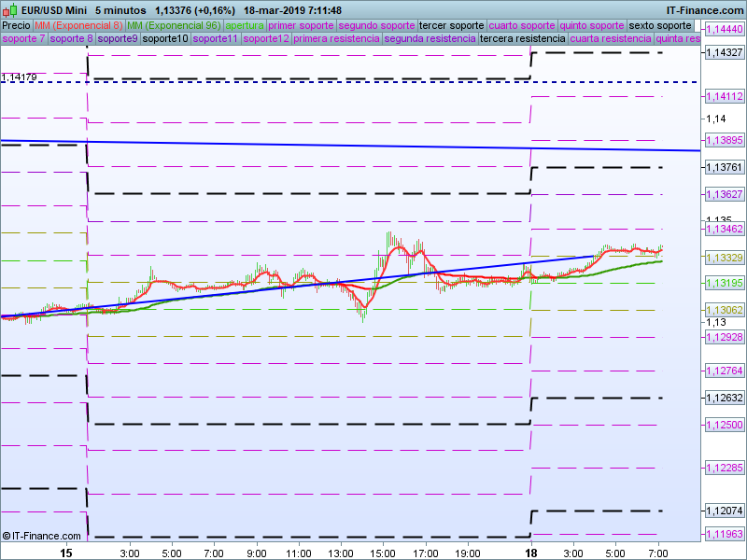Click the © IT-Finance.com watermark
The image size is (747, 560).
click(42, 536)
